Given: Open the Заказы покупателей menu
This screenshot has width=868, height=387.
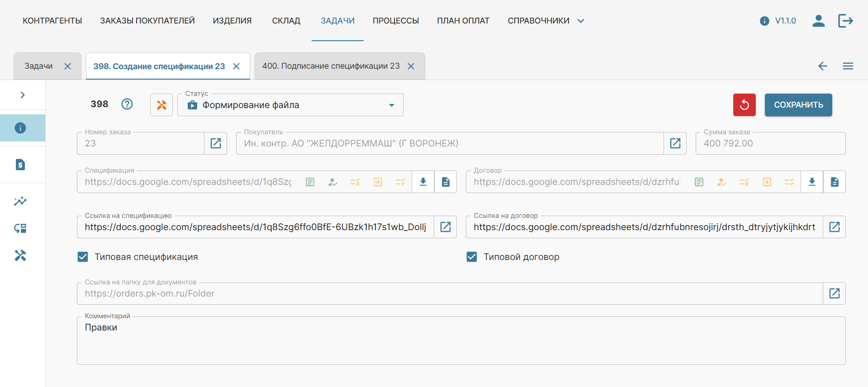Looking at the screenshot, I should (147, 21).
